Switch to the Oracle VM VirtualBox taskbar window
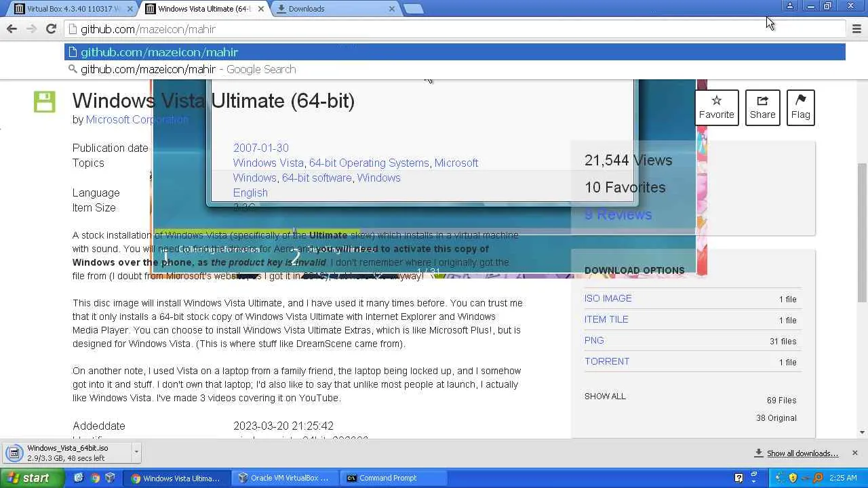The width and height of the screenshot is (868, 488). point(284,478)
